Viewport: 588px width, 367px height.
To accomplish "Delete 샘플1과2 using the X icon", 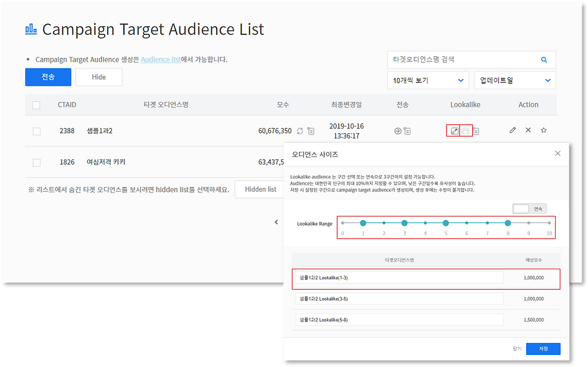I will point(528,130).
